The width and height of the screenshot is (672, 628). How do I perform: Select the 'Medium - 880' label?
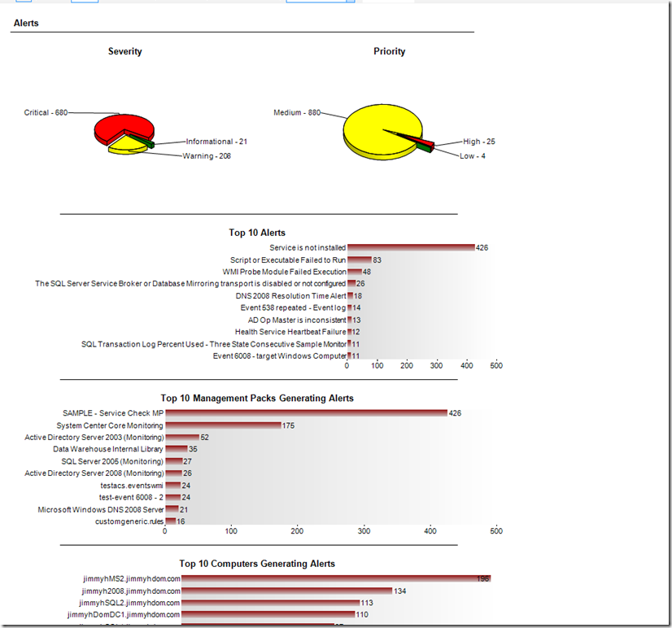point(297,113)
